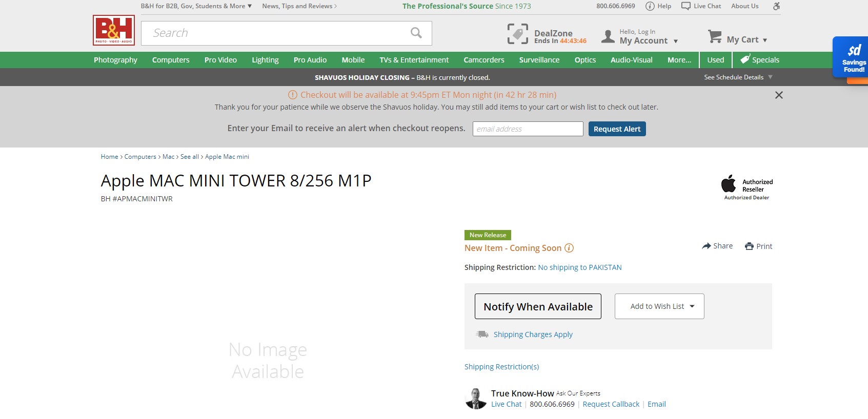Click the About Us link

point(745,6)
